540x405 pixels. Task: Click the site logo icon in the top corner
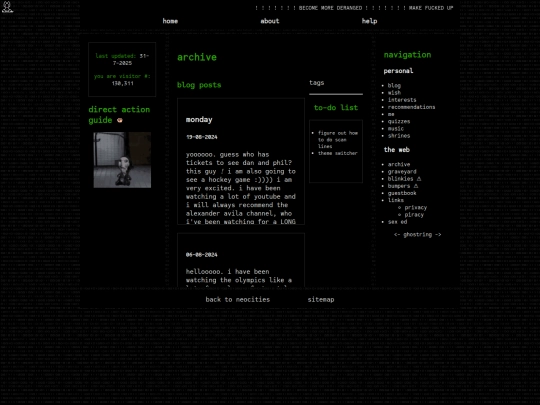(7, 7)
